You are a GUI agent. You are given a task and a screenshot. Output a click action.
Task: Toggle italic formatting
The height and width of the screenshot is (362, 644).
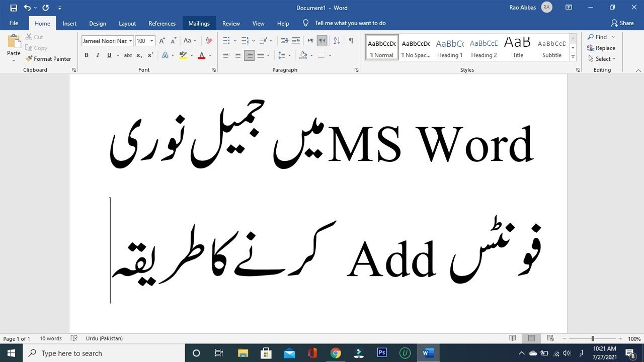click(x=98, y=55)
